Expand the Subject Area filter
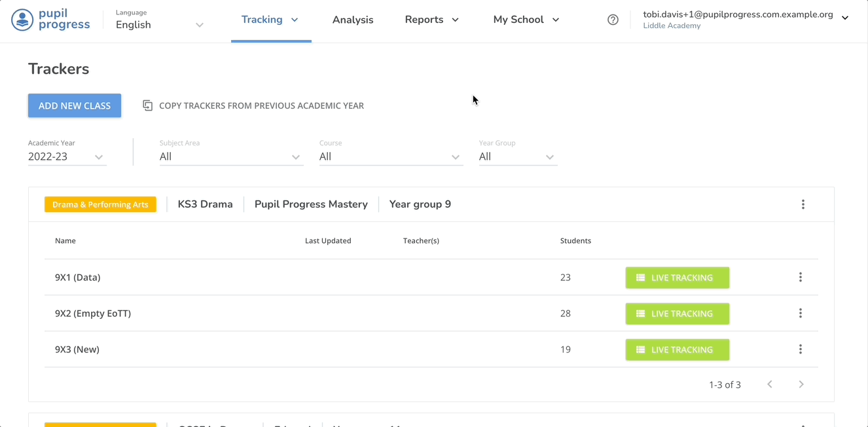Image resolution: width=868 pixels, height=427 pixels. 230,157
